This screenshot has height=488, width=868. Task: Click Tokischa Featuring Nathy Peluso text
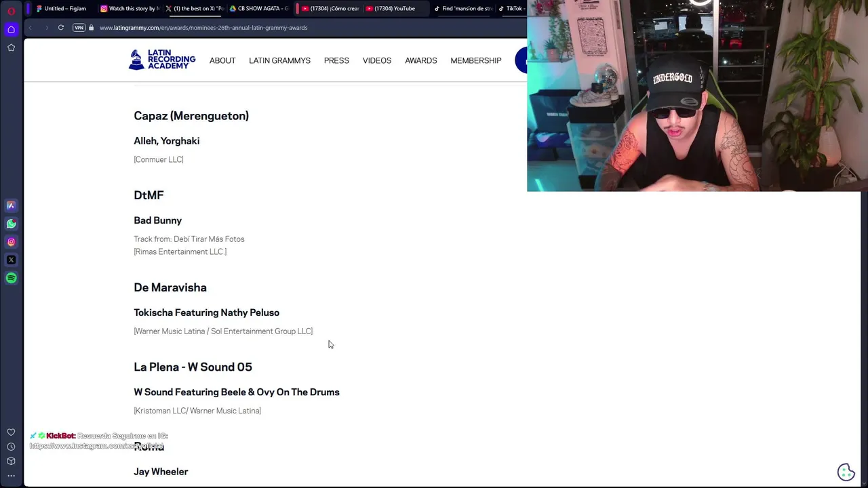[x=207, y=312]
